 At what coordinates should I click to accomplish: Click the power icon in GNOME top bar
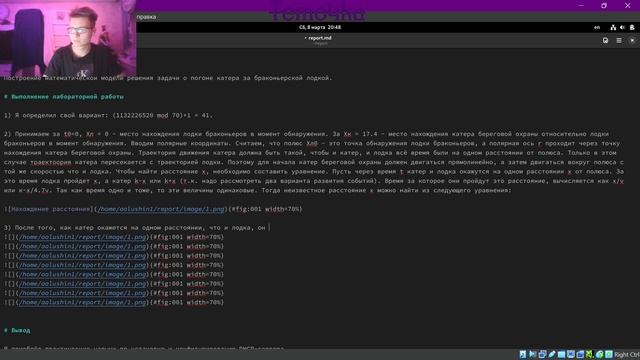[632, 27]
